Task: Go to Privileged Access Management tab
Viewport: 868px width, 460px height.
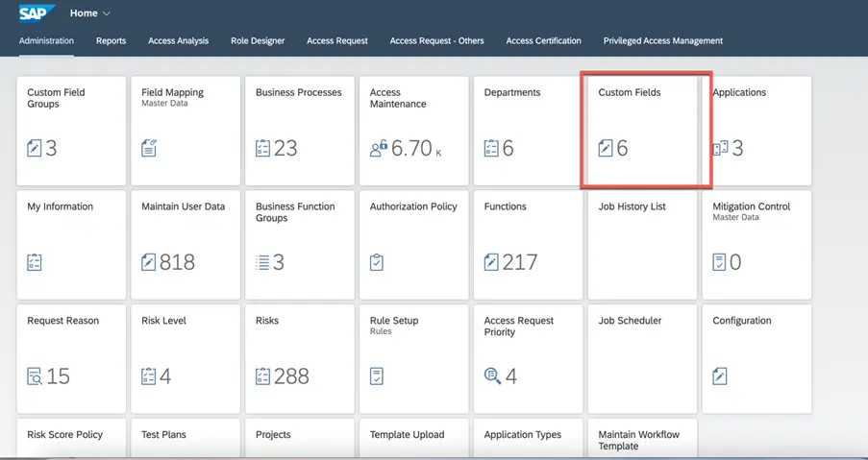Action: (x=662, y=41)
